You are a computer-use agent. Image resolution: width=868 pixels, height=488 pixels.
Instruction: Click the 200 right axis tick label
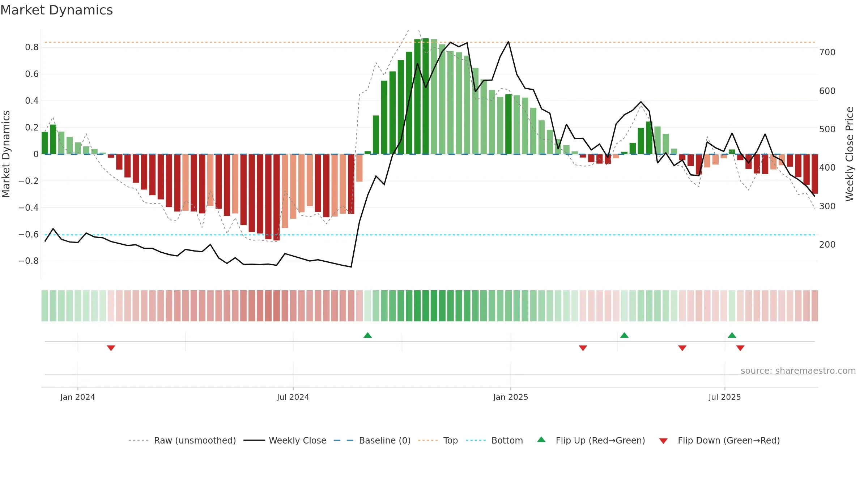pyautogui.click(x=827, y=245)
